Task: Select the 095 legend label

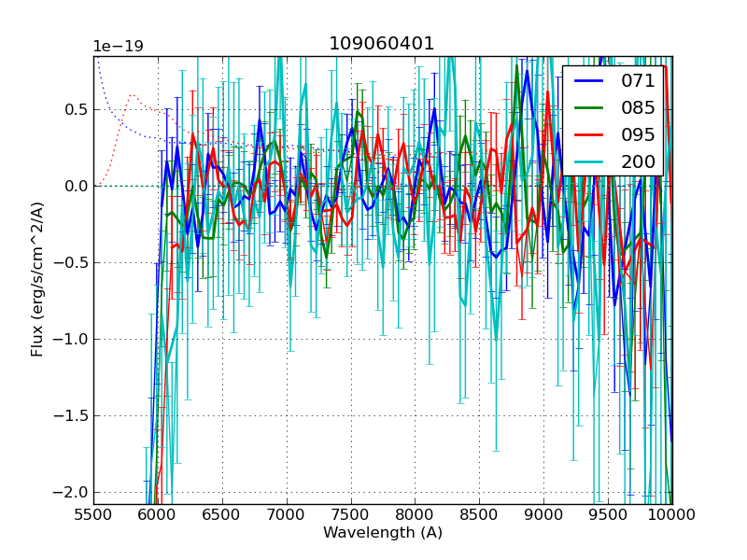Action: point(638,134)
